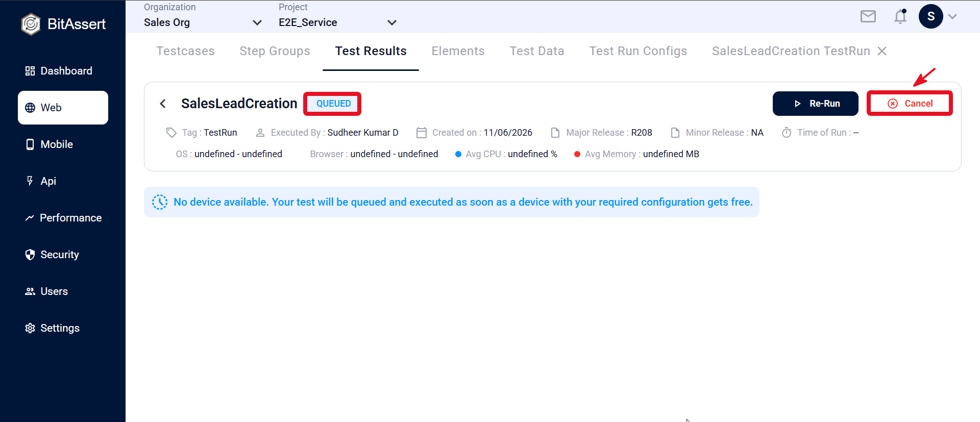Screen dimensions: 980x422
Task: Switch to the Testcases tab
Action: pos(185,51)
